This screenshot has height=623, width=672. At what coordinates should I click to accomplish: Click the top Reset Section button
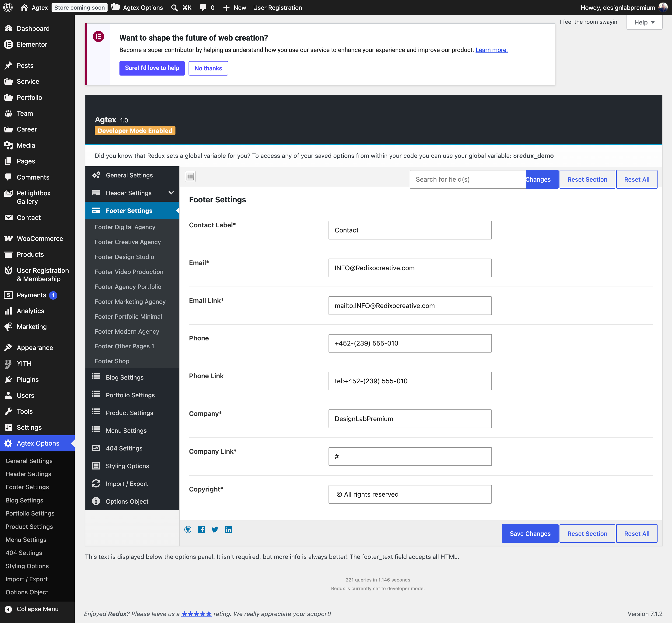587,179
